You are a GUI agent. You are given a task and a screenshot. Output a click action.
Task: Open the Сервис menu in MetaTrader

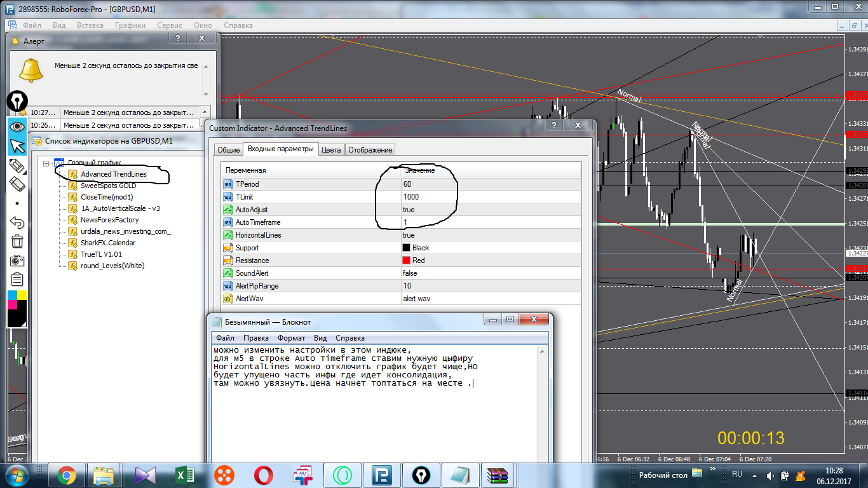(x=170, y=25)
